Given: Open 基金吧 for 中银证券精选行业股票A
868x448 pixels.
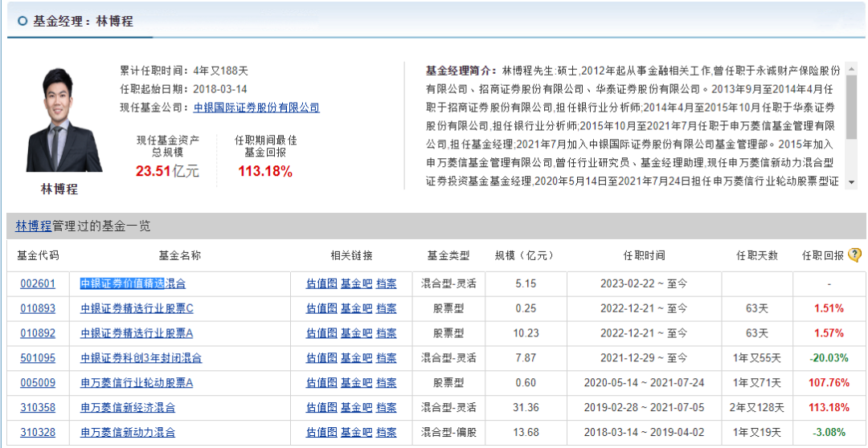Looking at the screenshot, I should [x=356, y=333].
